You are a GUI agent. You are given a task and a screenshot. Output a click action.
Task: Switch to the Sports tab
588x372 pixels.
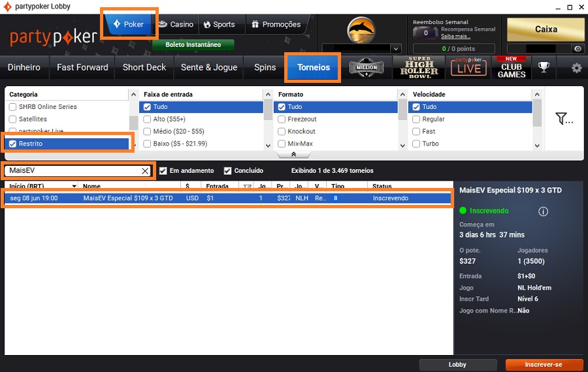tap(220, 24)
